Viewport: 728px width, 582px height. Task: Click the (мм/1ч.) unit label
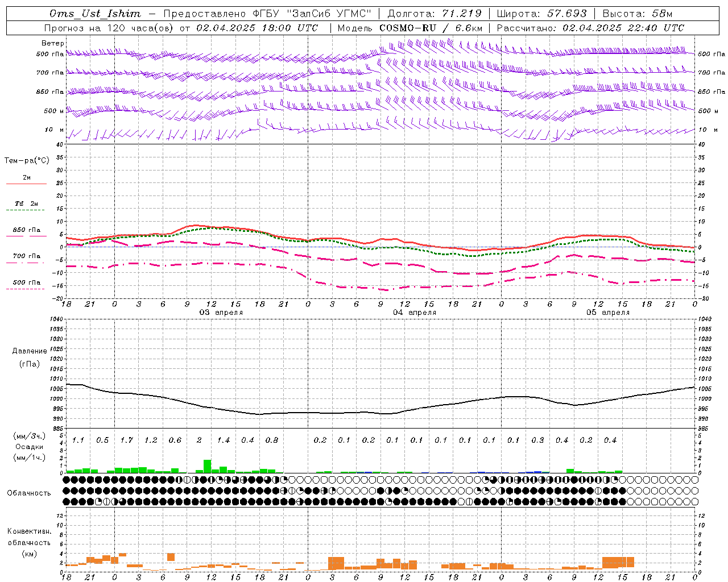pyautogui.click(x=29, y=458)
